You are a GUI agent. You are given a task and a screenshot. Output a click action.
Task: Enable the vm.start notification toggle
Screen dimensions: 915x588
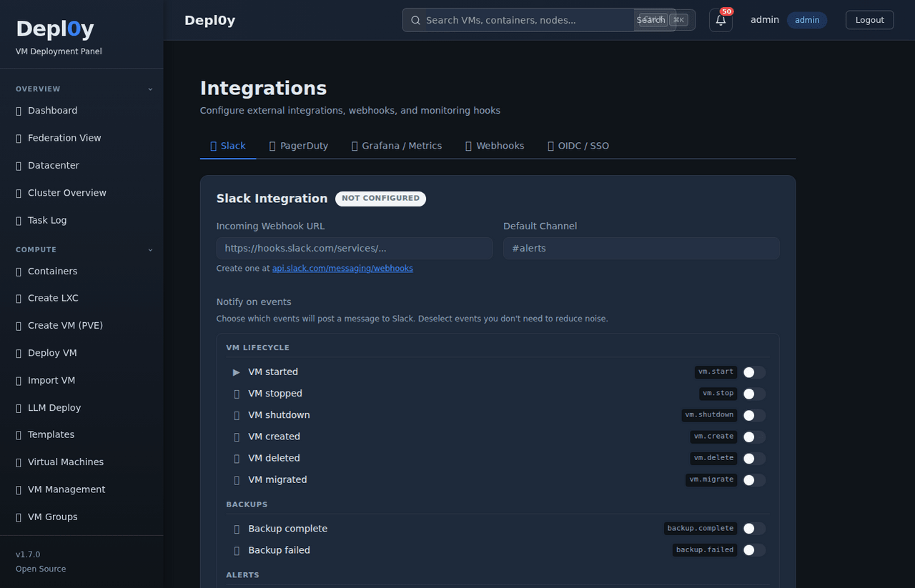pos(754,372)
